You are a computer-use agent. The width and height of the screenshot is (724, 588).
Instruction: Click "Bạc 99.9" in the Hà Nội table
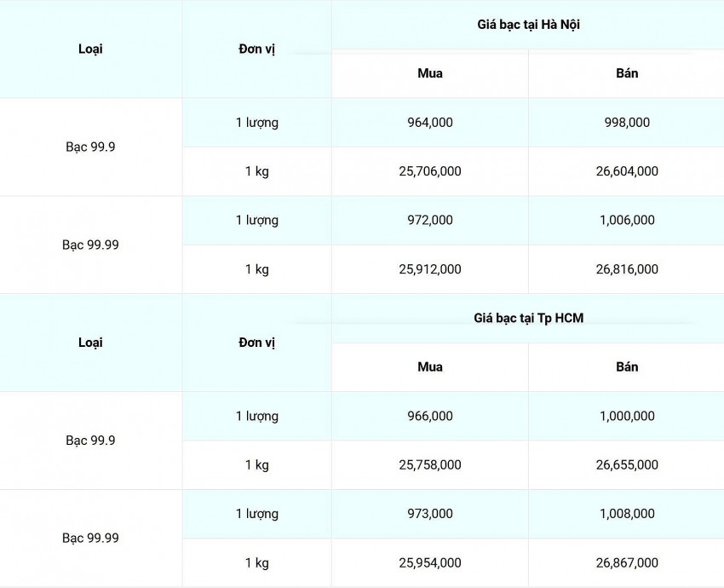pos(90,147)
